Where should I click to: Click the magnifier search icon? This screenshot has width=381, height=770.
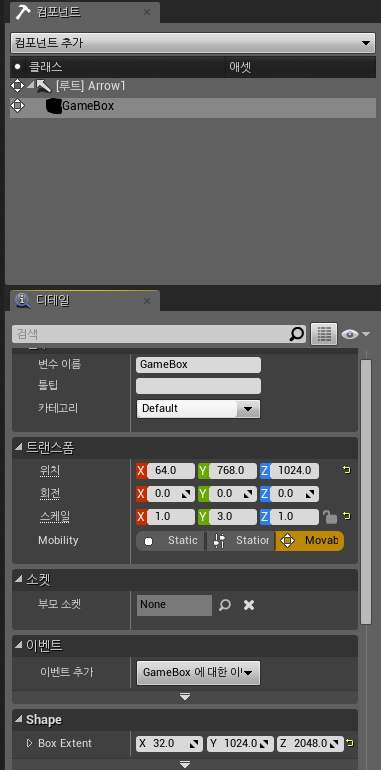point(297,334)
